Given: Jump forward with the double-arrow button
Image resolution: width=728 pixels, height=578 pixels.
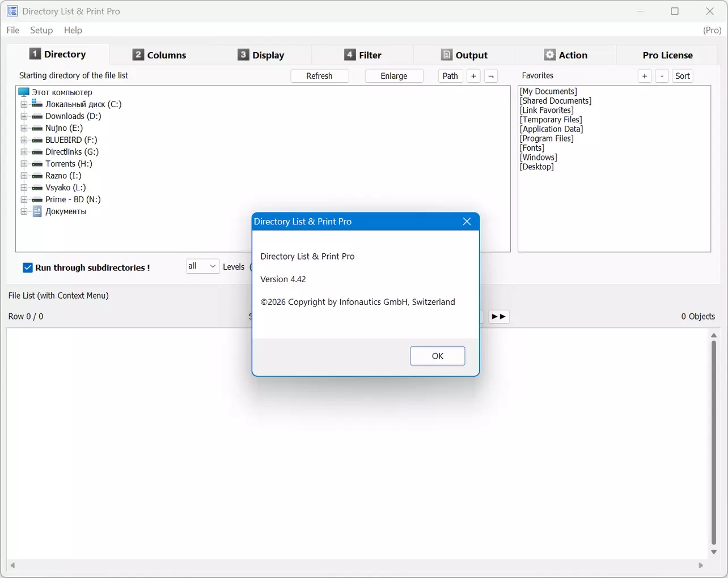Looking at the screenshot, I should (x=499, y=316).
